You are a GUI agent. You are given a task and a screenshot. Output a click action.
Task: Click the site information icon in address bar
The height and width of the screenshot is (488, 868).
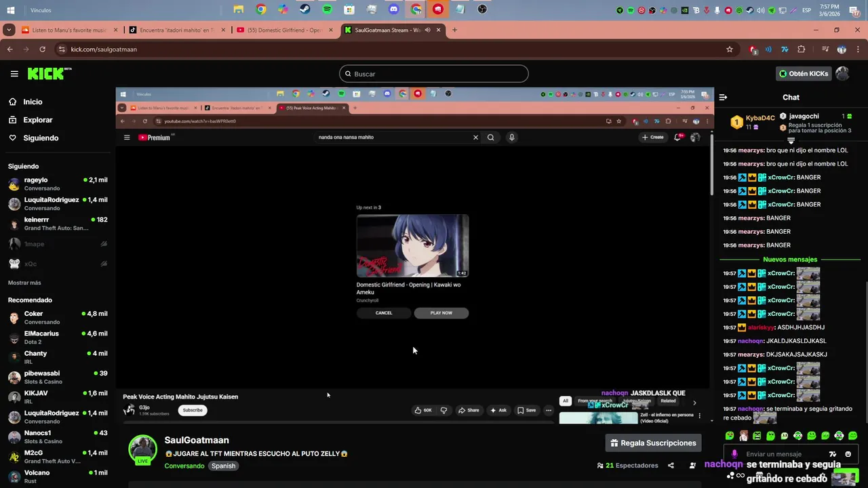click(62, 49)
